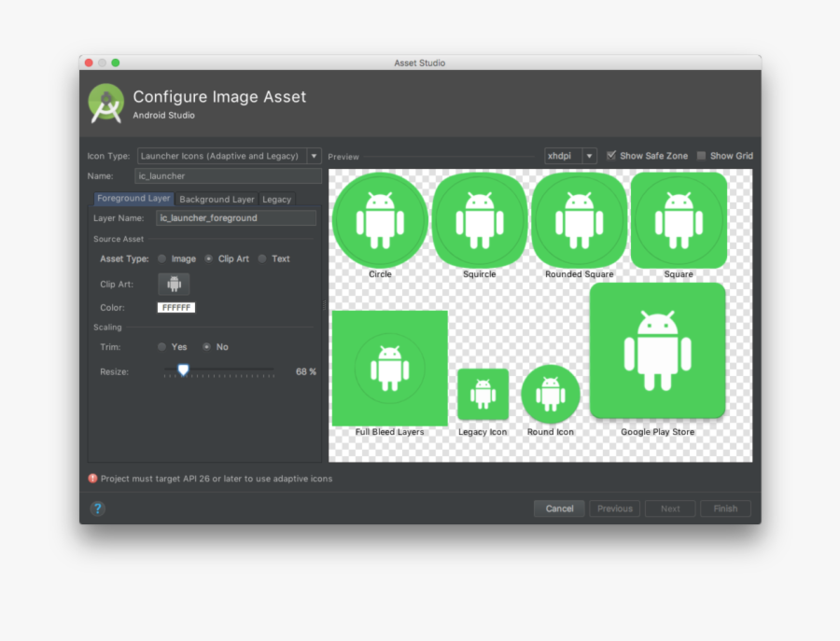
Task: Select Yes for the Trim option
Action: [161, 346]
